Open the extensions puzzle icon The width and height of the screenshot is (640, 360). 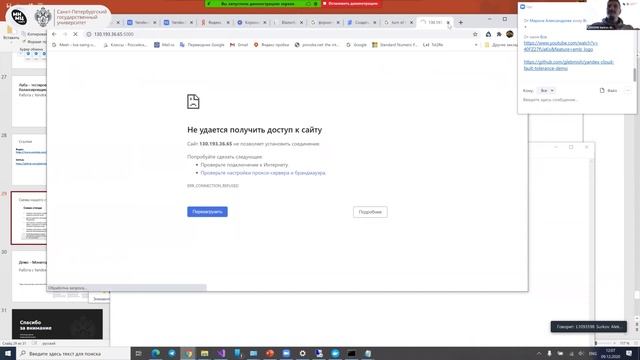499,34
